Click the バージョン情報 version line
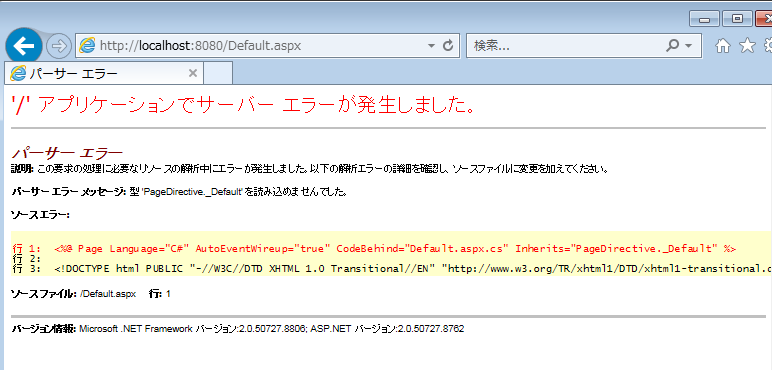 pos(237,329)
